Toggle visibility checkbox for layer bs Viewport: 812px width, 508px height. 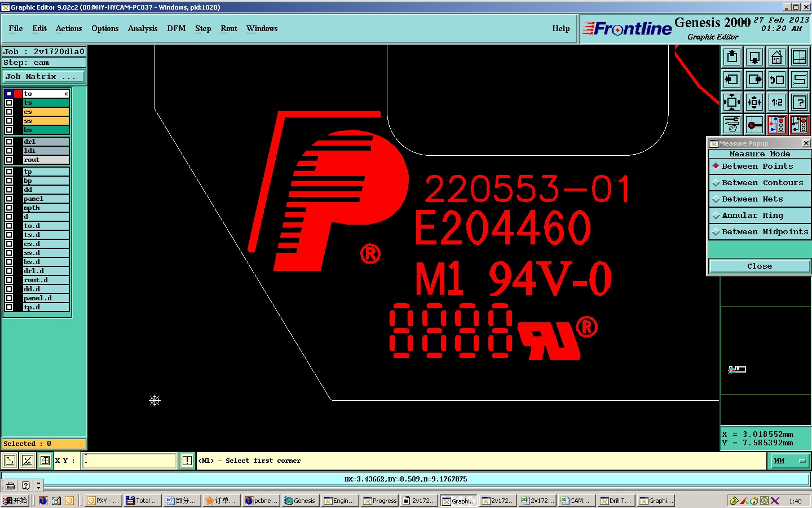click(x=9, y=130)
